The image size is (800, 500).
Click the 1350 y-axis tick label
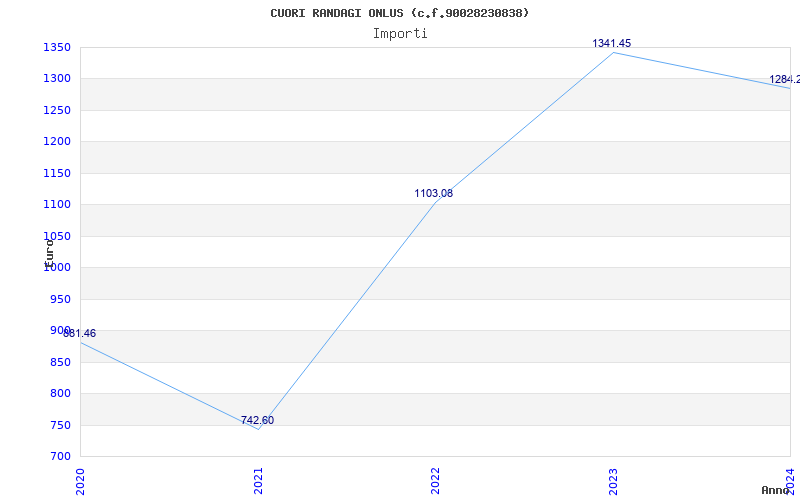click(57, 47)
